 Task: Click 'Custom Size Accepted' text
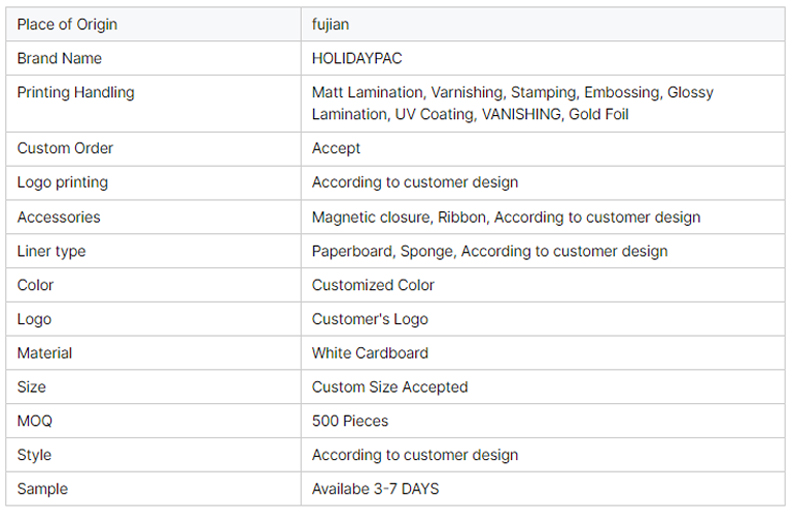[389, 387]
